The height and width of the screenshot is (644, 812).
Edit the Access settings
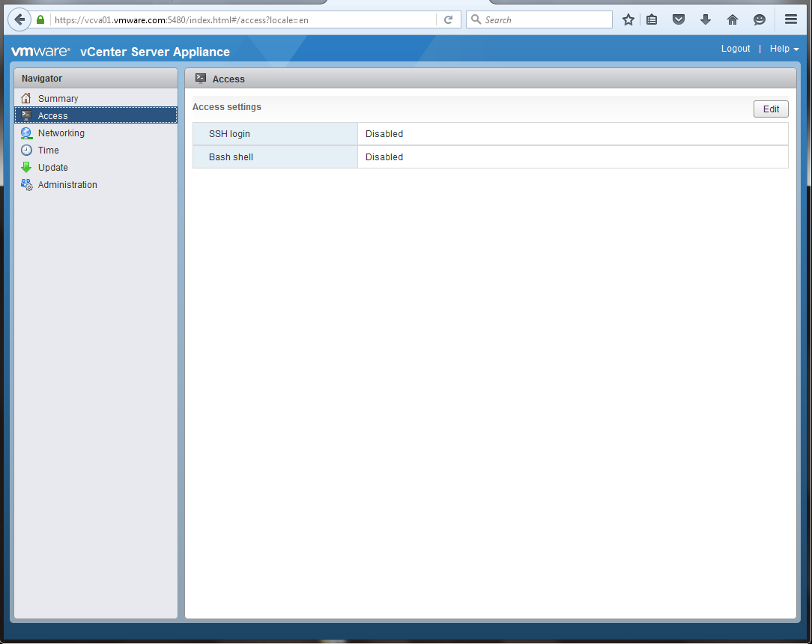click(x=771, y=109)
